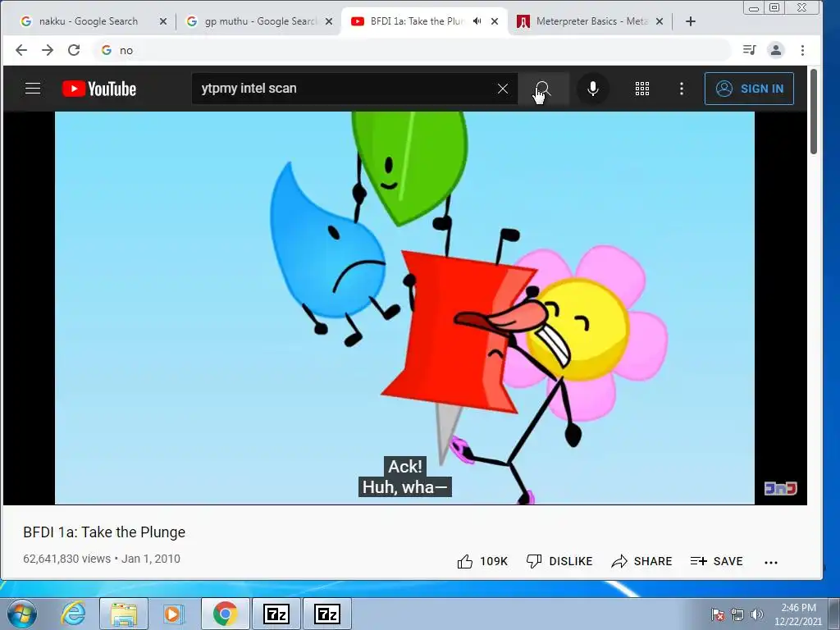This screenshot has width=840, height=630.
Task: Open the Windows Start menu
Action: (22, 614)
